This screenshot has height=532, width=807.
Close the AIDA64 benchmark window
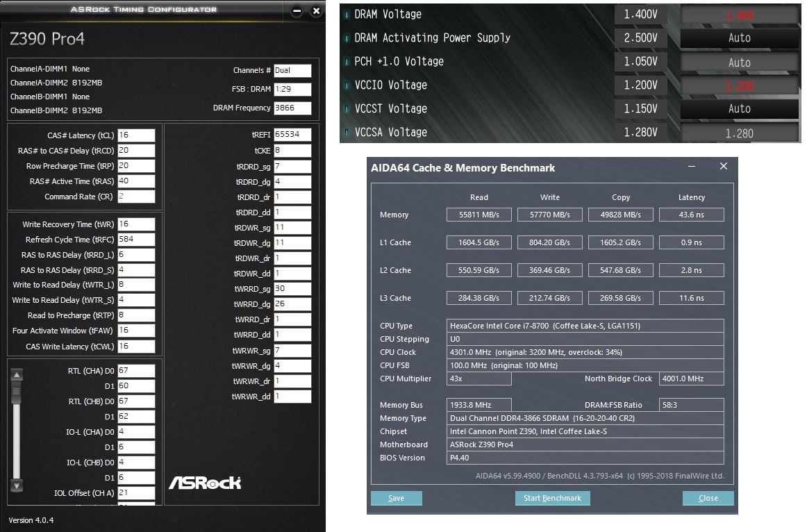pyautogui.click(x=724, y=166)
